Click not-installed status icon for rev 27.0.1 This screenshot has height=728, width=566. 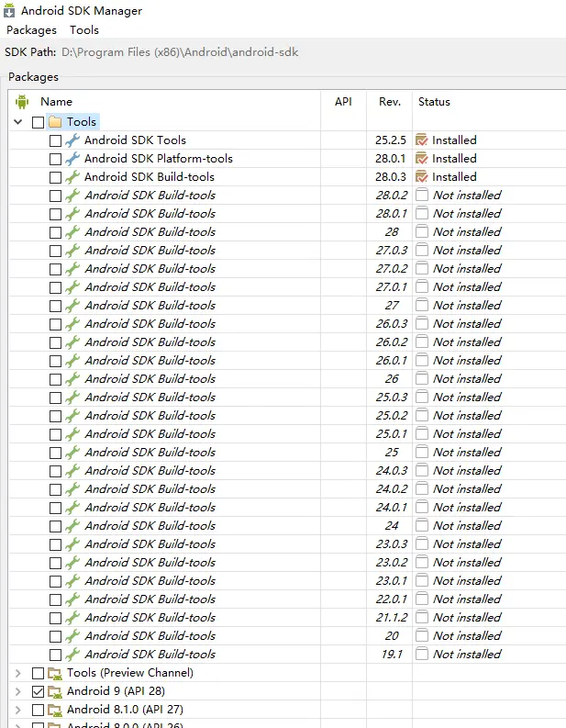point(422,286)
